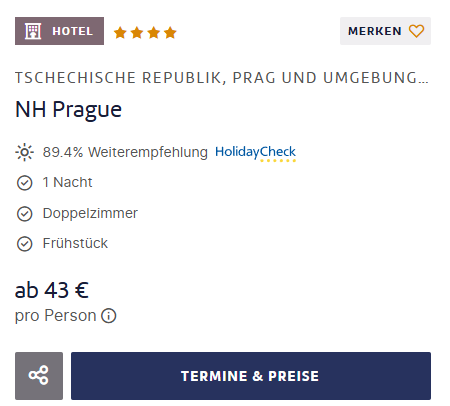The height and width of the screenshot is (406, 450).
Task: Select the Doppelzimmer label
Action: click(90, 213)
